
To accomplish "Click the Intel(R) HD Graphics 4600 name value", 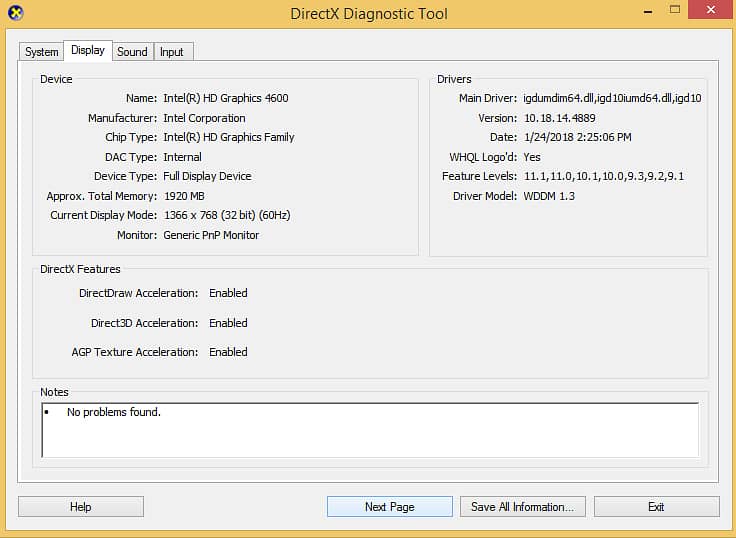I will (226, 98).
